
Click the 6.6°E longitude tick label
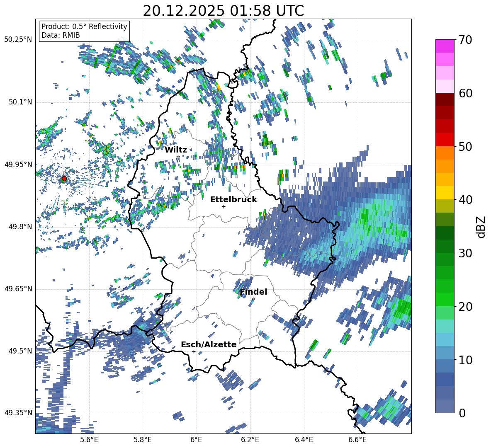click(x=357, y=440)
